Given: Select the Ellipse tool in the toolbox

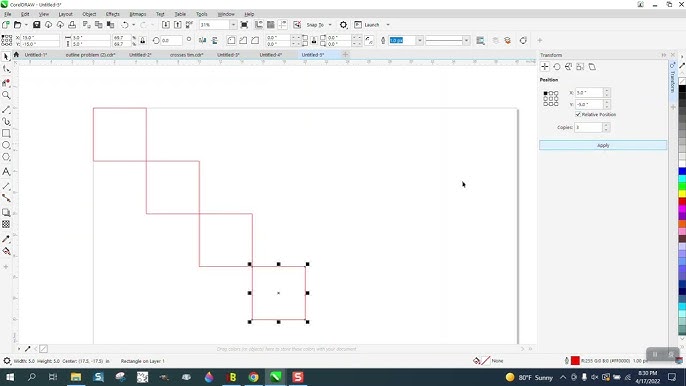Looking at the screenshot, I should [x=6, y=145].
